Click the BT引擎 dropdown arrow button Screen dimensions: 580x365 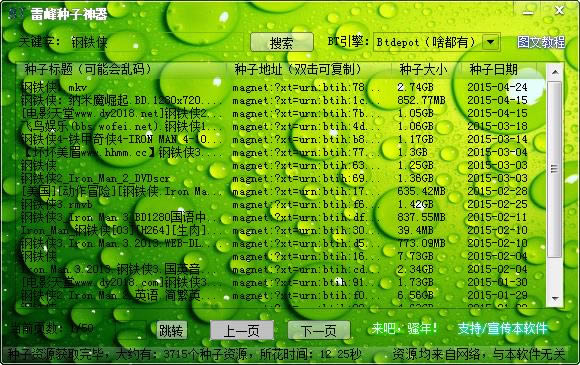pyautogui.click(x=491, y=42)
